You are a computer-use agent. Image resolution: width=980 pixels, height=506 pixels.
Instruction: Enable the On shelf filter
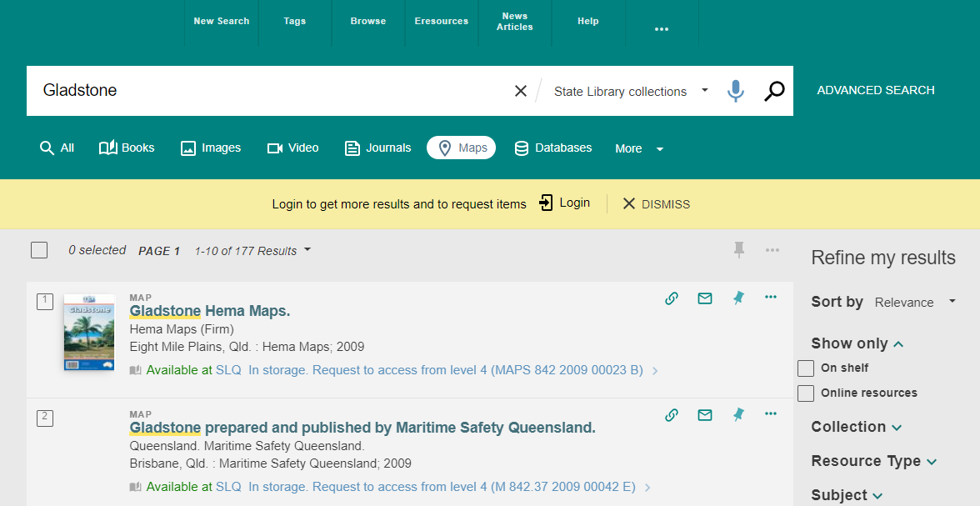point(806,368)
